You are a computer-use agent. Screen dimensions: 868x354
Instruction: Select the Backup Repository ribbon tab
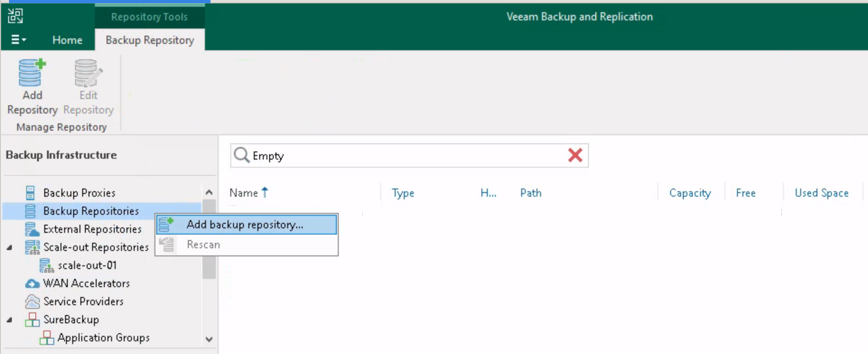pos(150,40)
